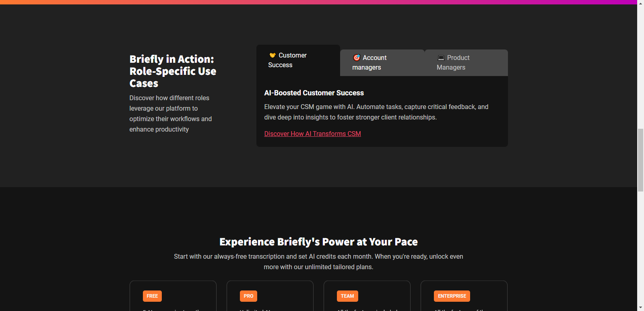Click the heading Briefly in Action
The height and width of the screenshot is (311, 644).
(x=173, y=71)
